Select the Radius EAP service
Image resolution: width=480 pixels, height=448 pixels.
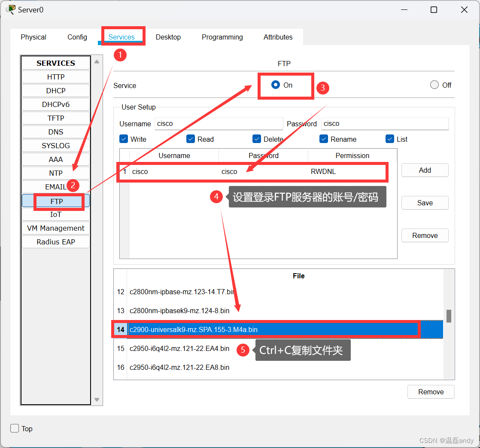56,242
